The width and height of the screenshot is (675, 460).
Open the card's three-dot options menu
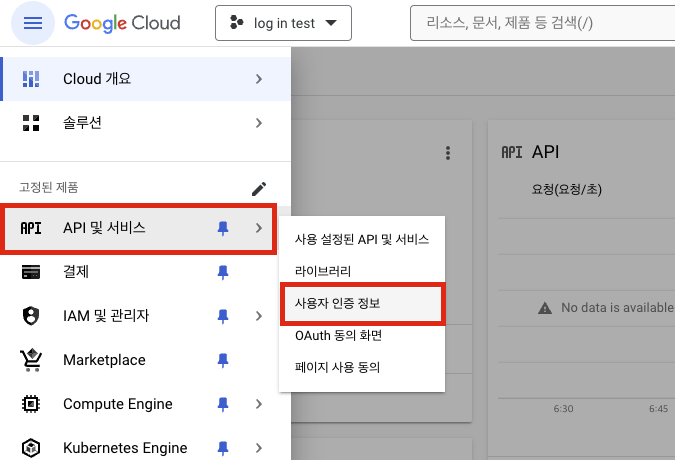pyautogui.click(x=448, y=153)
